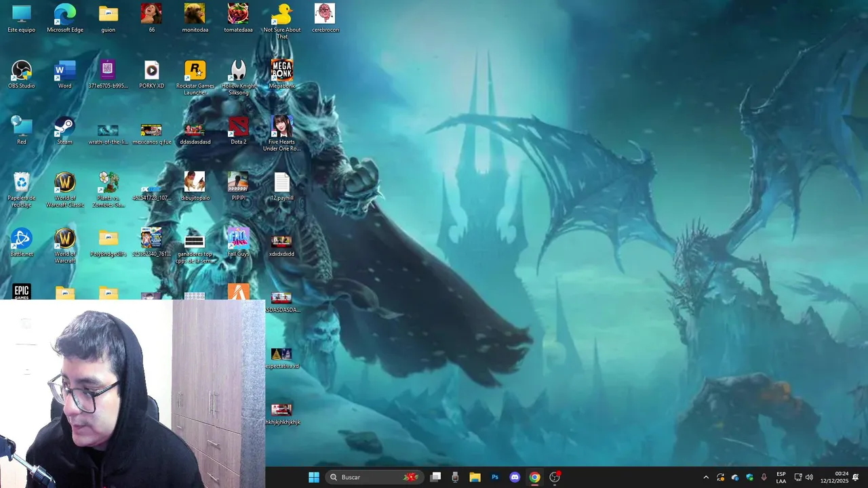Open the OneDrive cloud tray icon
Viewport: 868px width, 488px height.
pyautogui.click(x=735, y=477)
